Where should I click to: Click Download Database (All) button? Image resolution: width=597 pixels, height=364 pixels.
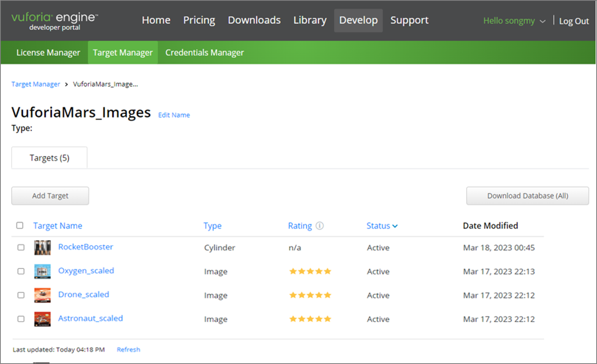tap(528, 196)
